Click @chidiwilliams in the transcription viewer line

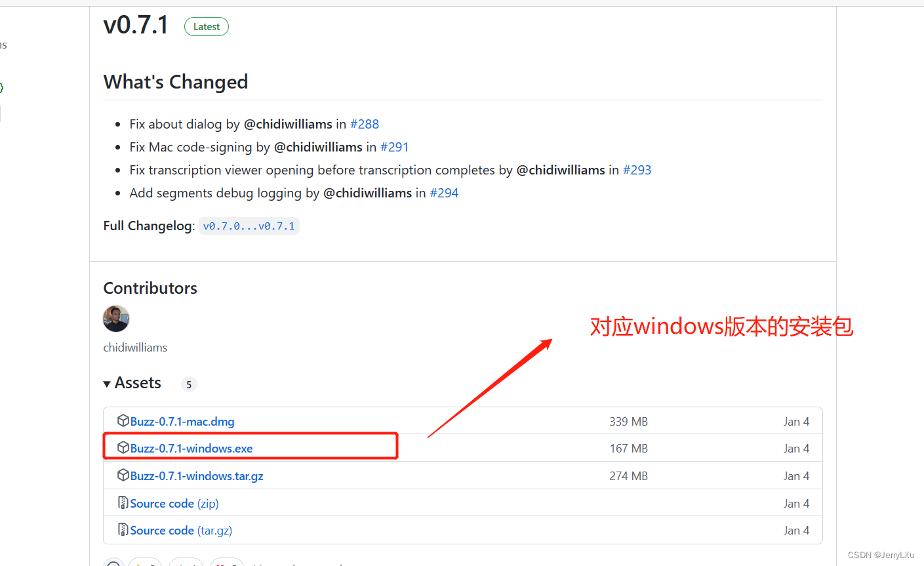point(561,170)
